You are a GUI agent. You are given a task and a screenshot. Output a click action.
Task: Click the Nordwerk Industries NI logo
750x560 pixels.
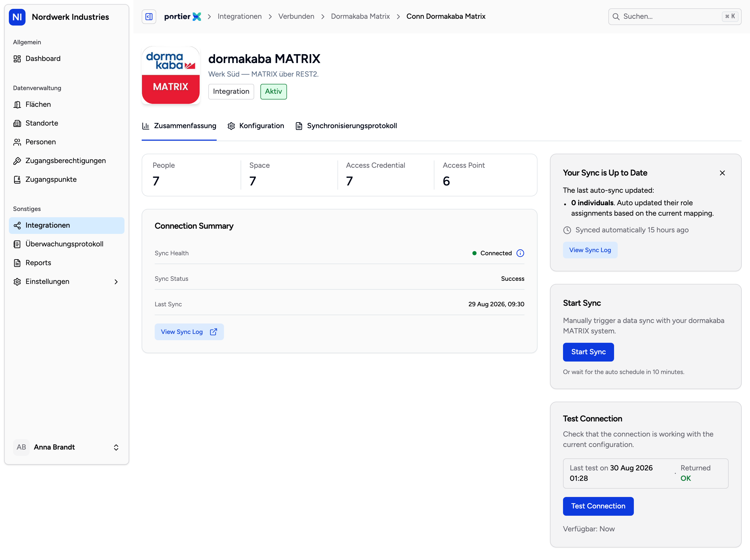click(17, 17)
